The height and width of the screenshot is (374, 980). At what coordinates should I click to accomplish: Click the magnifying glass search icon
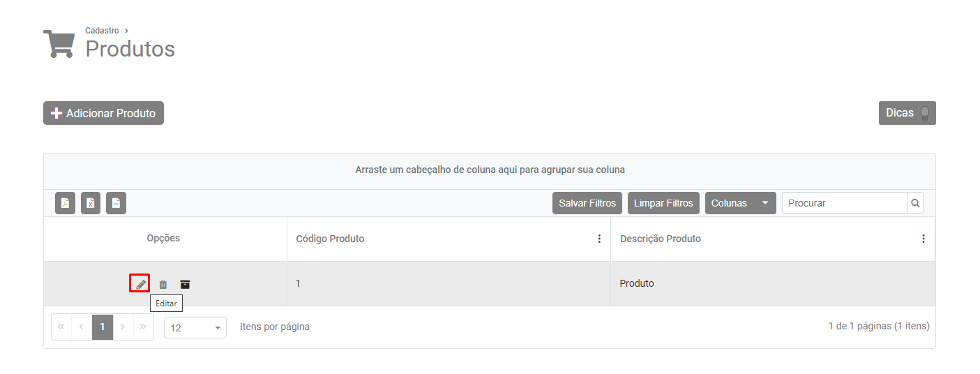915,203
